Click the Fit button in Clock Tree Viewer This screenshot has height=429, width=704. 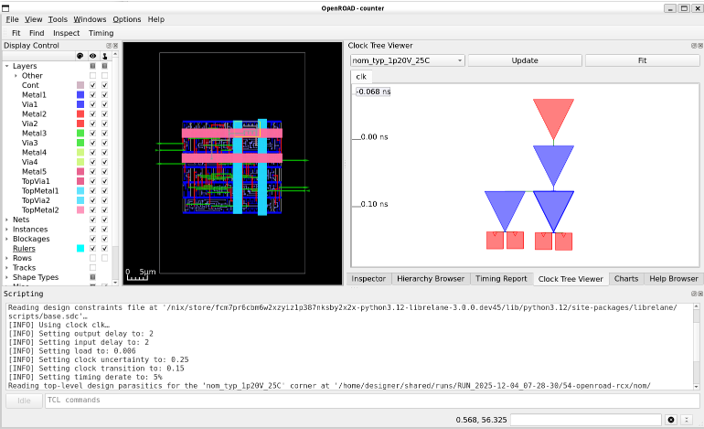[x=640, y=60]
